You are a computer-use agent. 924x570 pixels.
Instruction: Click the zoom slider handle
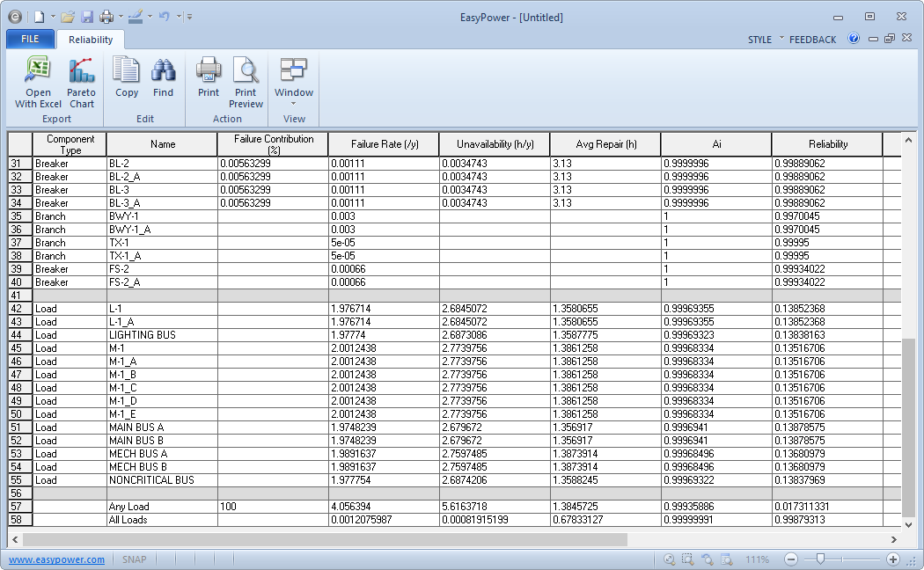click(820, 559)
